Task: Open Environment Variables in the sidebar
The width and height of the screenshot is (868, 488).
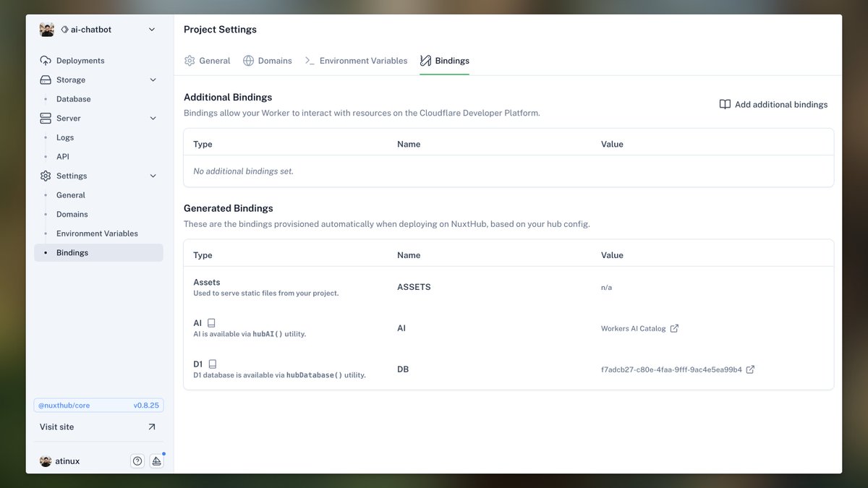Action: pos(98,234)
